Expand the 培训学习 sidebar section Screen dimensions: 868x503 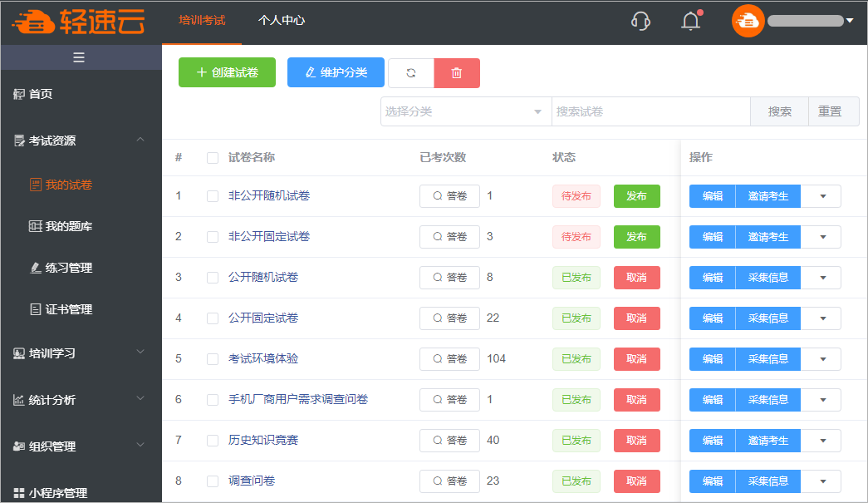coord(81,353)
